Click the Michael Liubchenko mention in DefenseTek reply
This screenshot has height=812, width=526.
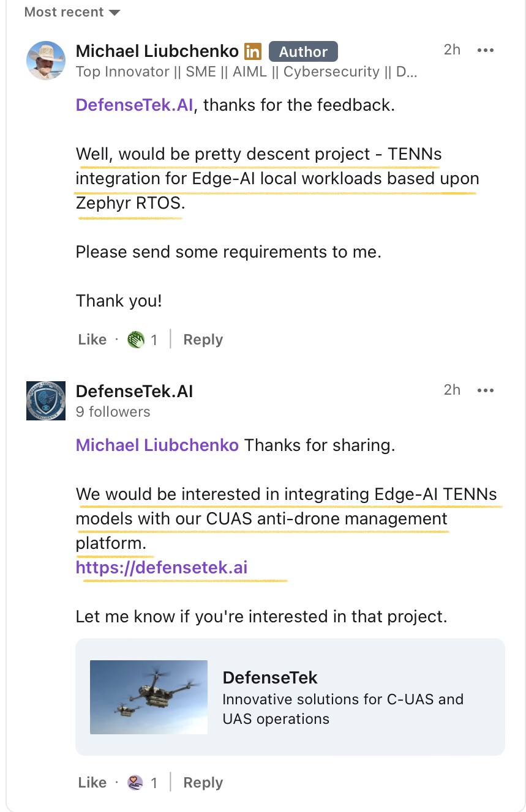pyautogui.click(x=157, y=445)
